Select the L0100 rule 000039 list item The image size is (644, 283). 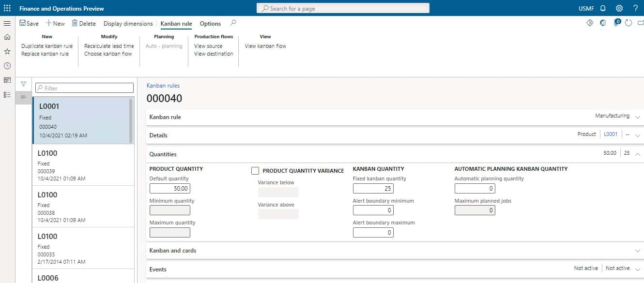tap(83, 165)
